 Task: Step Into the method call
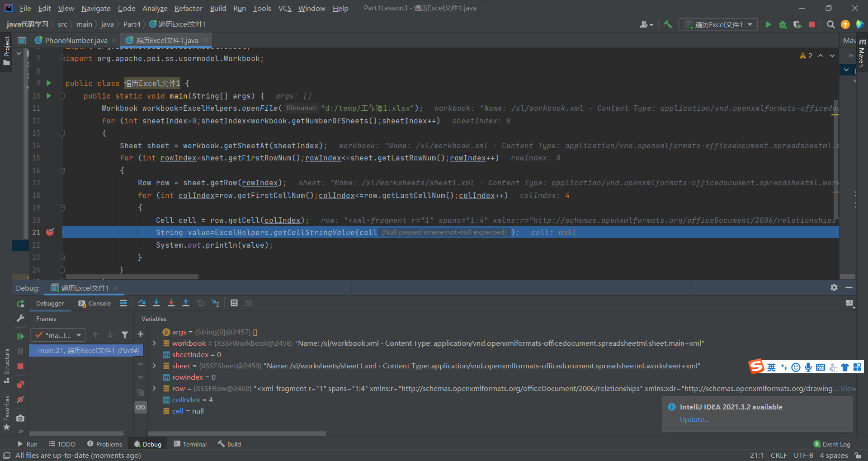156,303
